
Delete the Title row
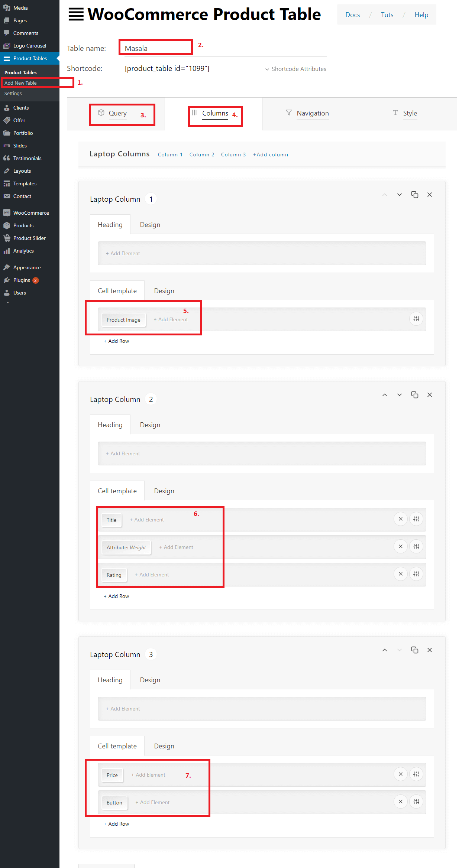(401, 519)
